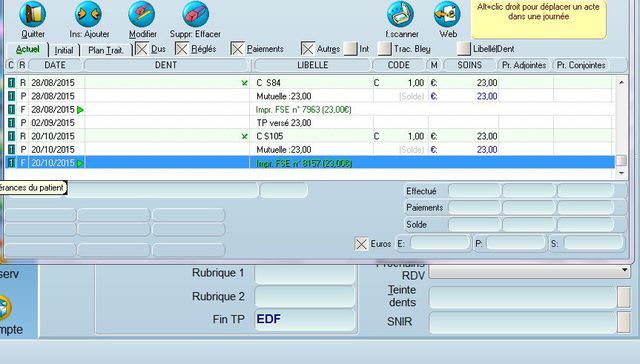
Task: Open the Web icon
Action: coord(447,14)
